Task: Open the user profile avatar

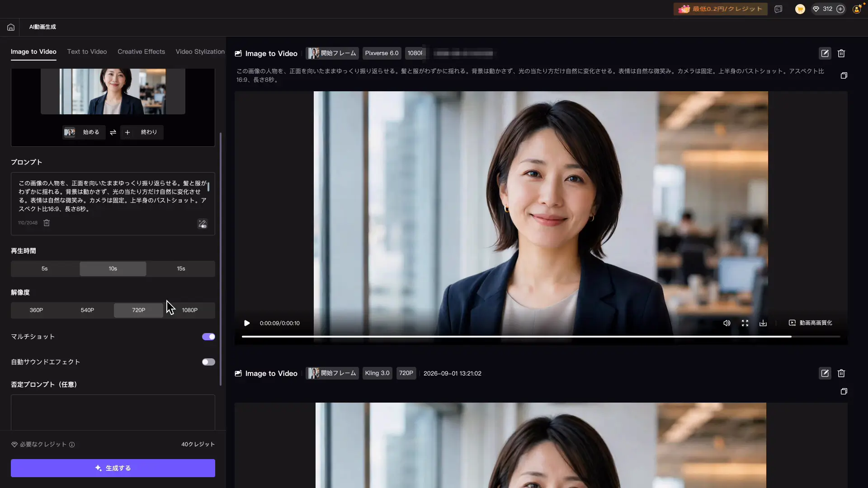Action: pos(857,9)
